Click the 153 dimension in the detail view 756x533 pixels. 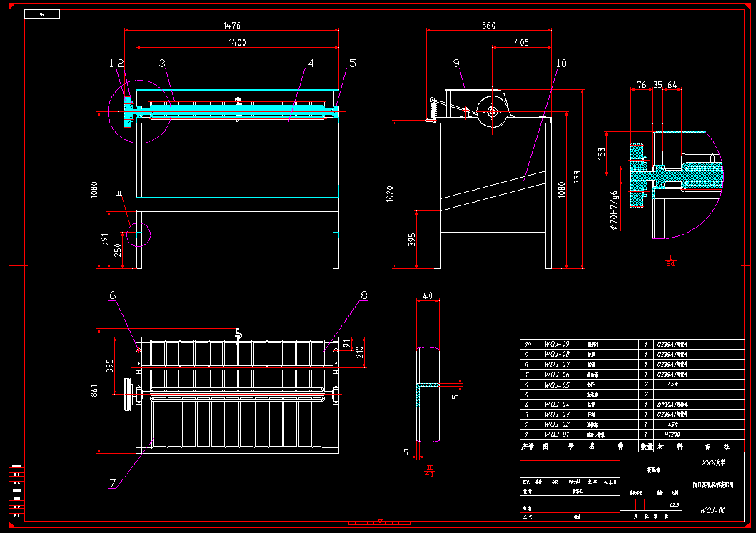(x=601, y=153)
